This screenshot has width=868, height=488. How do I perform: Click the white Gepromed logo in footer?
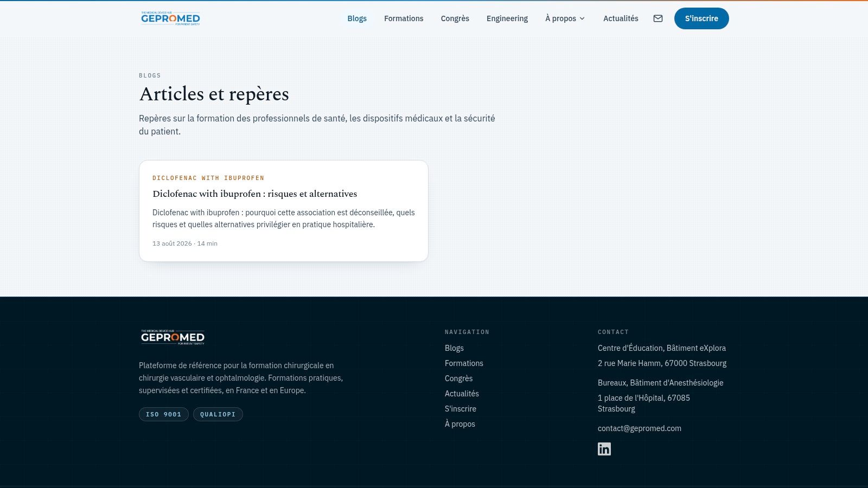click(x=173, y=337)
